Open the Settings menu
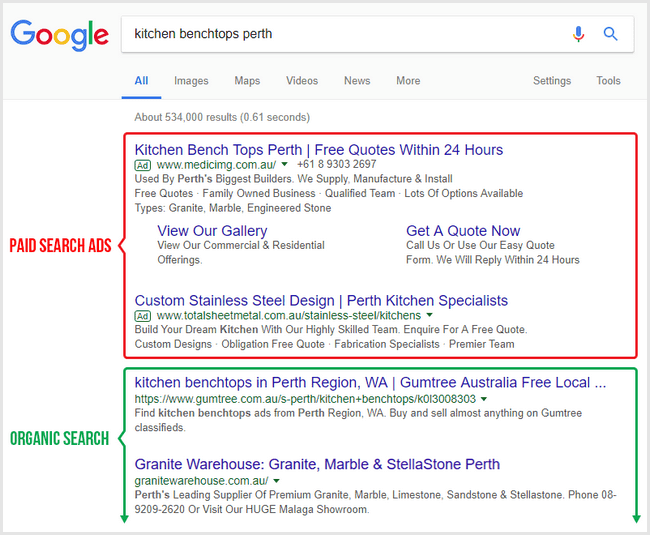Image resolution: width=650 pixels, height=535 pixels. 552,81
